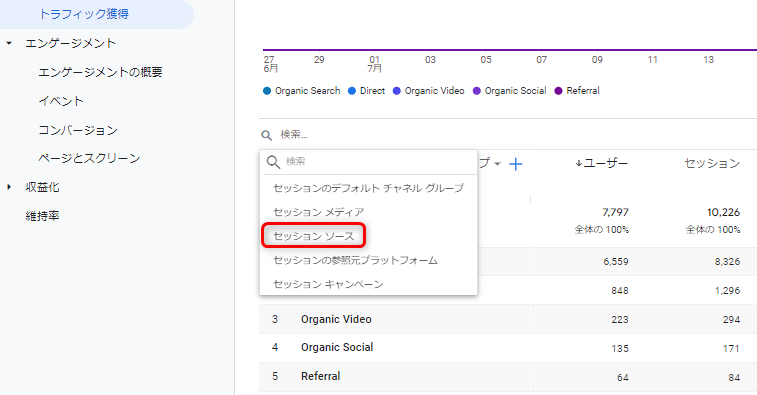757x395 pixels.
Task: Open エンゲージメントの概要 in the sidebar
Action: point(100,72)
